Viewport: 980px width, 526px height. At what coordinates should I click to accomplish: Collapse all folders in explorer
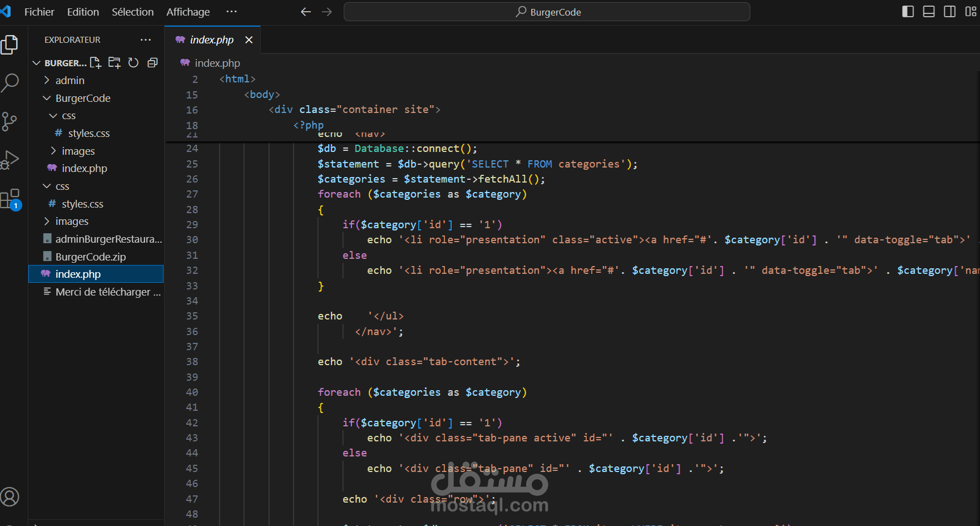[x=152, y=63]
